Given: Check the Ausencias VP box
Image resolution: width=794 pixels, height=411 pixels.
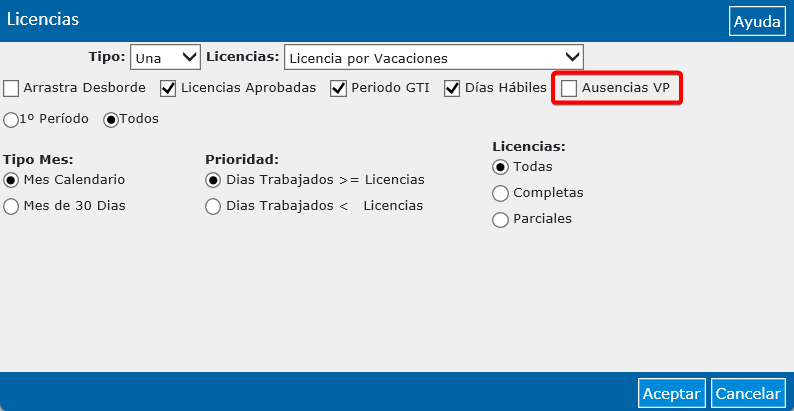Looking at the screenshot, I should pyautogui.click(x=569, y=88).
